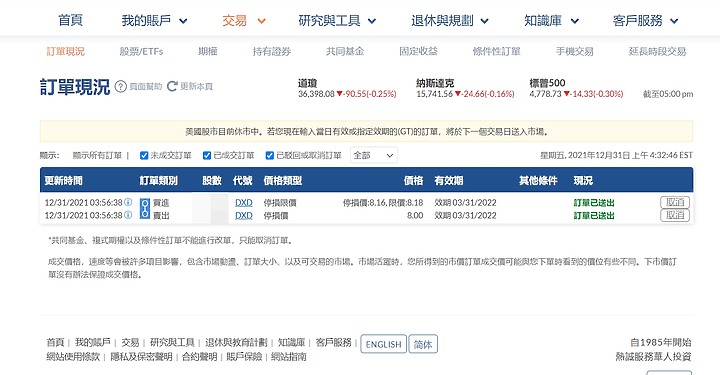Open the 網站使用條款 footer link
720x375 pixels.
click(73, 357)
